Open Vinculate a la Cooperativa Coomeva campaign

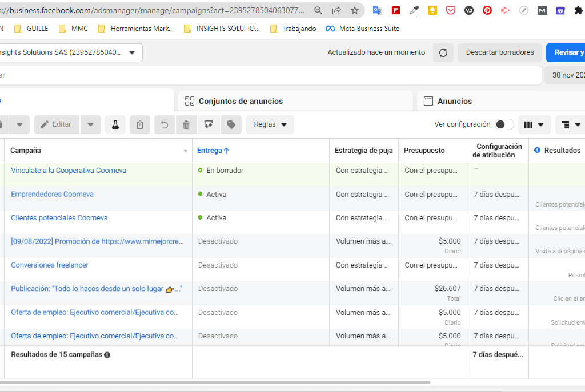click(x=69, y=170)
